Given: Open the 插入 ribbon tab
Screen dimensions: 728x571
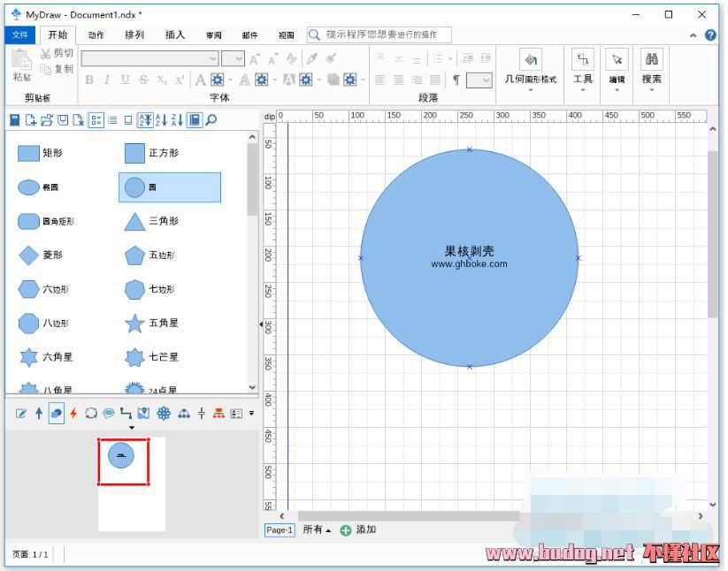Looking at the screenshot, I should (175, 35).
